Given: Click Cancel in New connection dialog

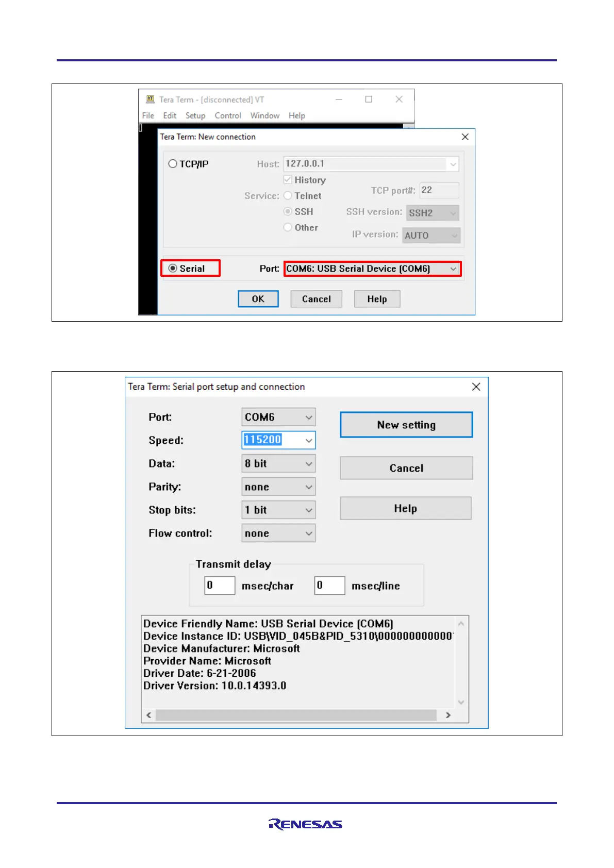Looking at the screenshot, I should coord(317,299).
